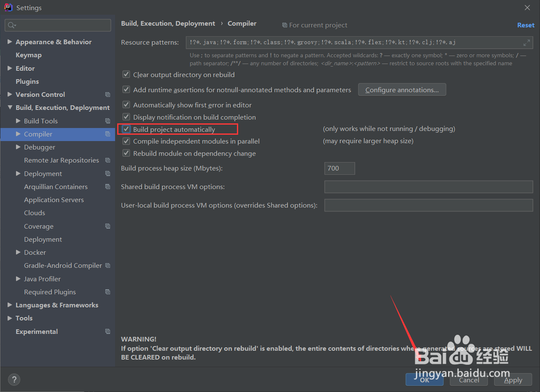Select Gradle-Android Compiler entry
540x392 pixels.
[63, 266]
